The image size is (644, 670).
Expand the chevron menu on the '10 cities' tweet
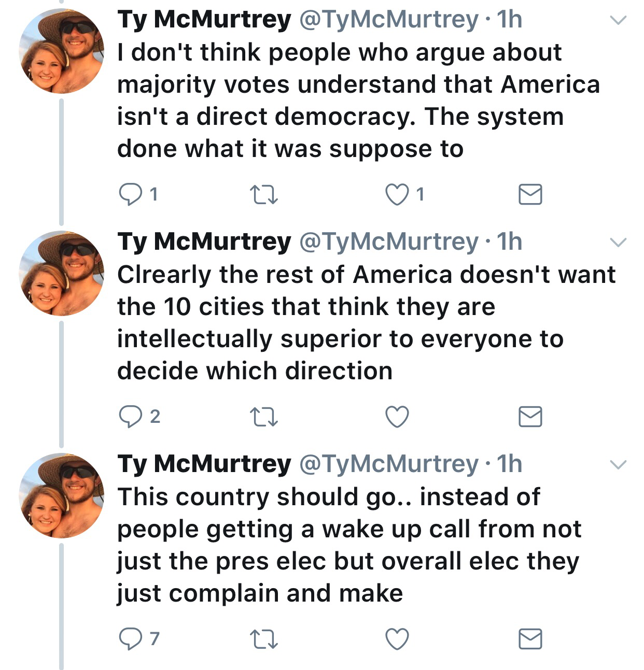[618, 243]
